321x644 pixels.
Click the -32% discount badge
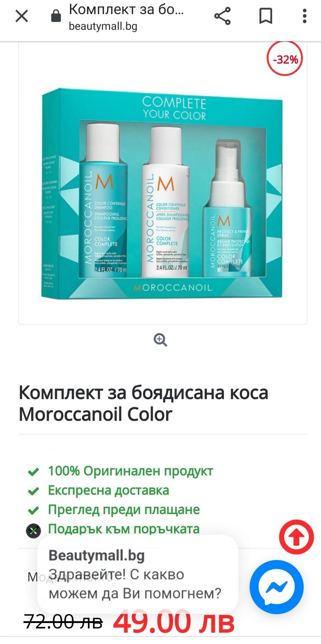[285, 59]
